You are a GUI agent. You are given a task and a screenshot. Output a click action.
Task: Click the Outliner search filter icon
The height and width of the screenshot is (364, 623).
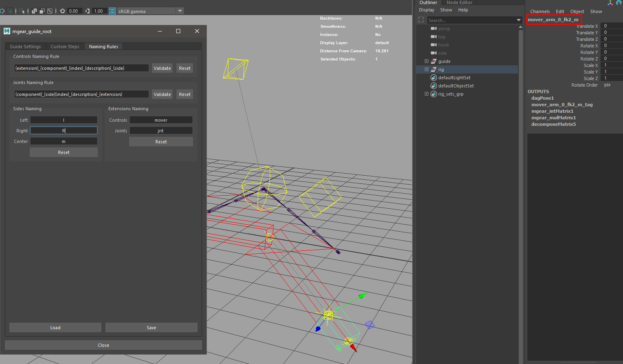point(421,20)
